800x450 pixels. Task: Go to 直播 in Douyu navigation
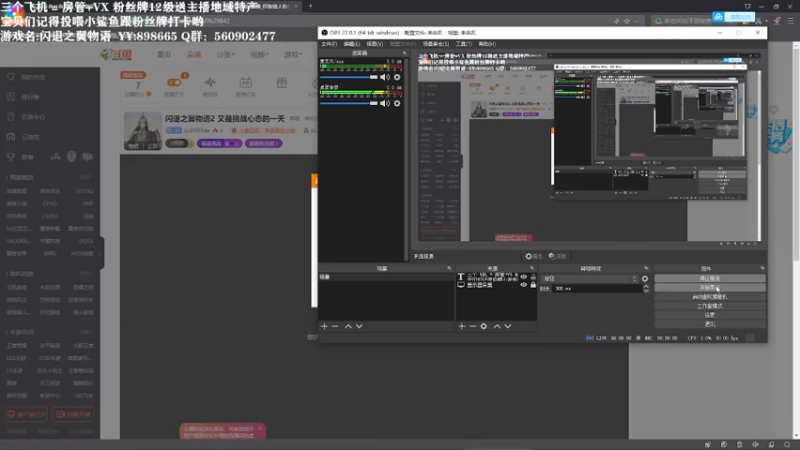click(x=194, y=54)
